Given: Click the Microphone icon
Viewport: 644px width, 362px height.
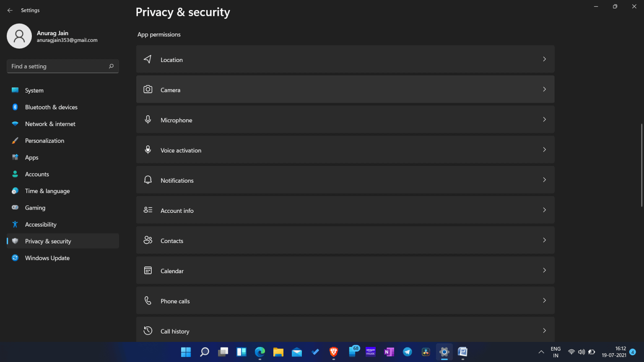Looking at the screenshot, I should 148,119.
